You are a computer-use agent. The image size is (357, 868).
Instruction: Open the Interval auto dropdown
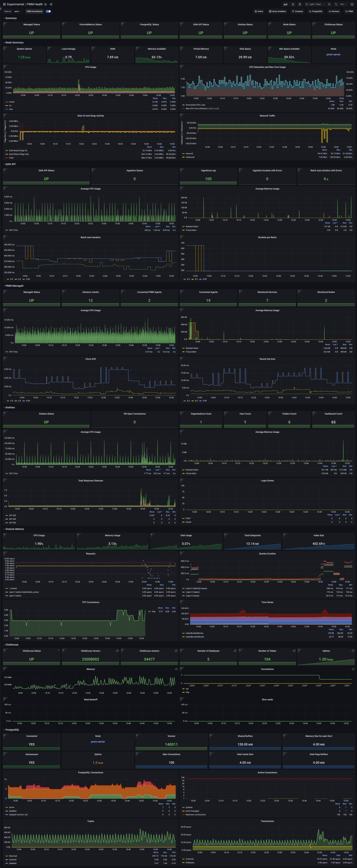[x=17, y=11]
